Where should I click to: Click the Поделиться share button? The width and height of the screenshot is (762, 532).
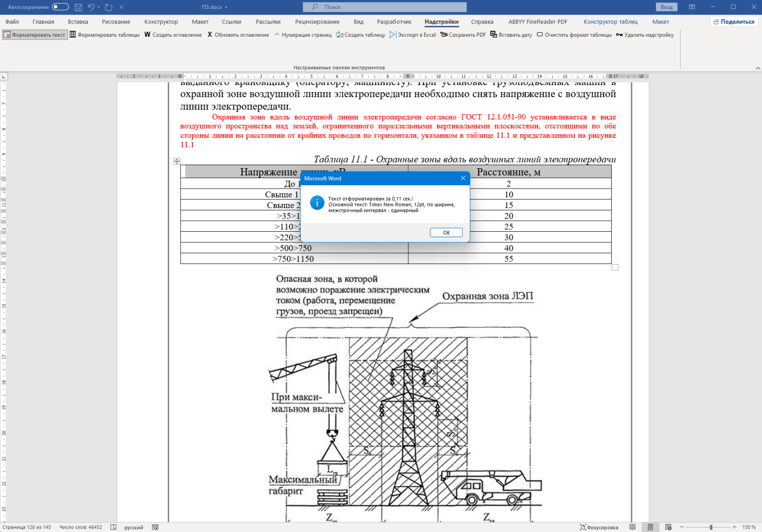click(x=734, y=22)
